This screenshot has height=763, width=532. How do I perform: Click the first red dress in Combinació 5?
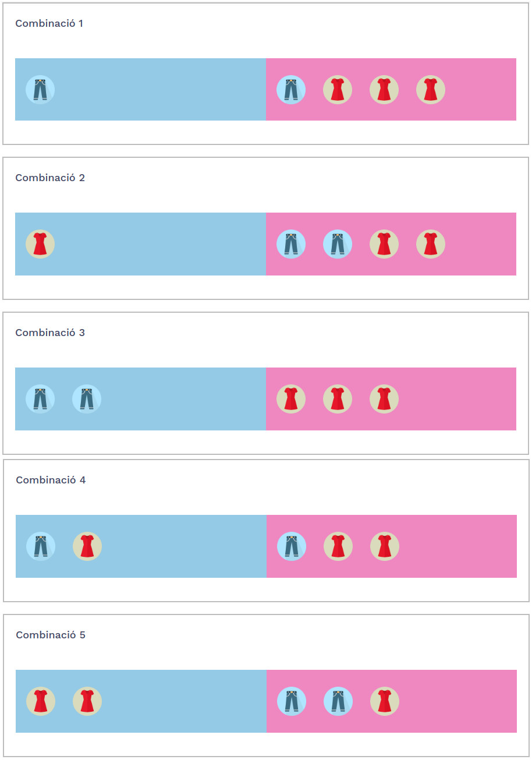pos(41,701)
